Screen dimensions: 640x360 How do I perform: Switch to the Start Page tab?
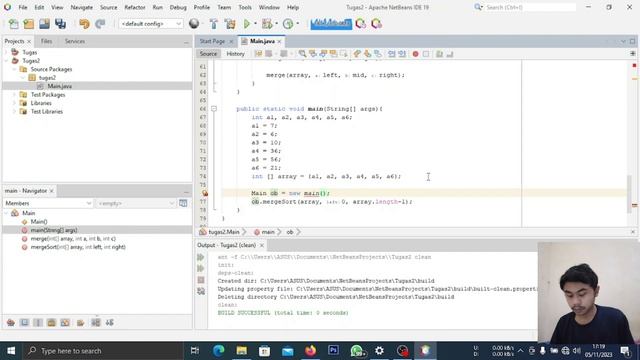(x=212, y=41)
